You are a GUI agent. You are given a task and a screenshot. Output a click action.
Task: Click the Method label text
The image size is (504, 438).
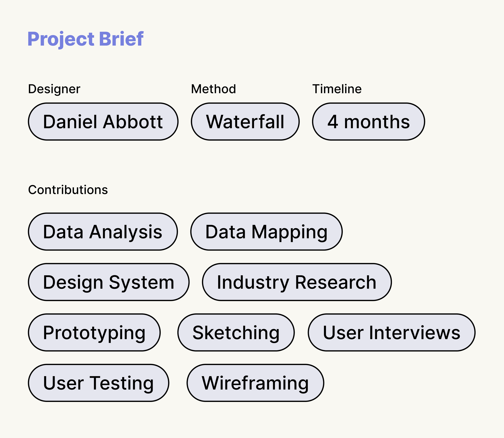pyautogui.click(x=213, y=89)
